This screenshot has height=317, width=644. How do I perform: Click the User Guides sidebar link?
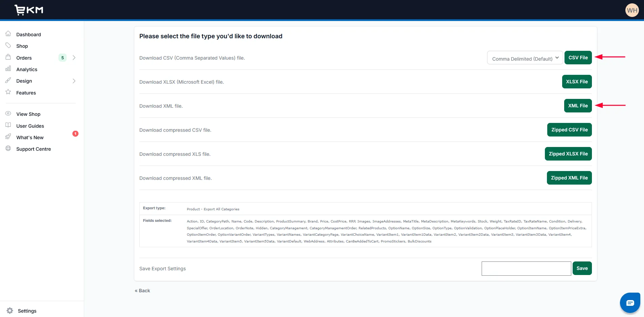pos(30,126)
